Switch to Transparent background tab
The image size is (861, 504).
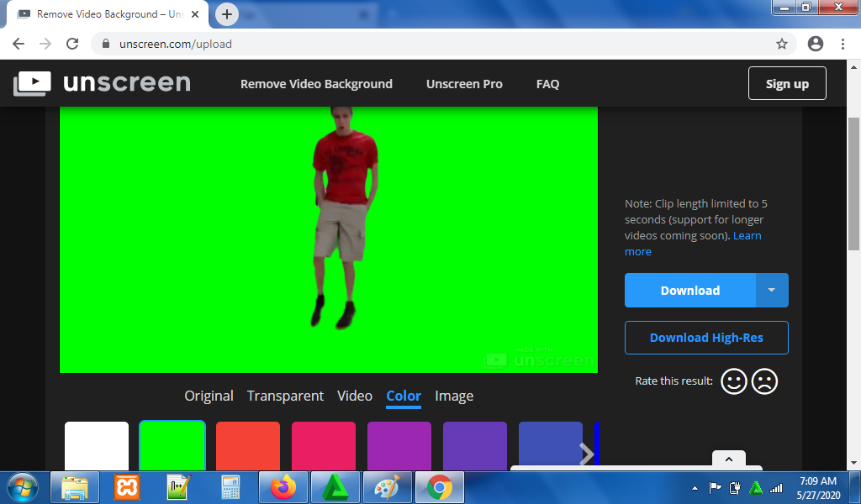(x=285, y=396)
